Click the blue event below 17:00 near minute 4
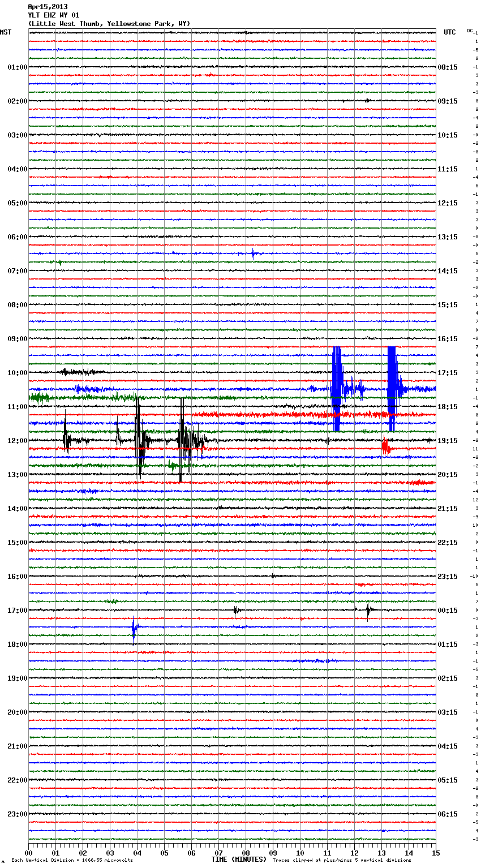Image resolution: width=481 pixels, height=868 pixels. [134, 629]
